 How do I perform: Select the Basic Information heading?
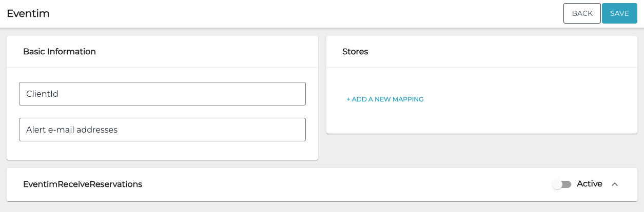[x=60, y=52]
